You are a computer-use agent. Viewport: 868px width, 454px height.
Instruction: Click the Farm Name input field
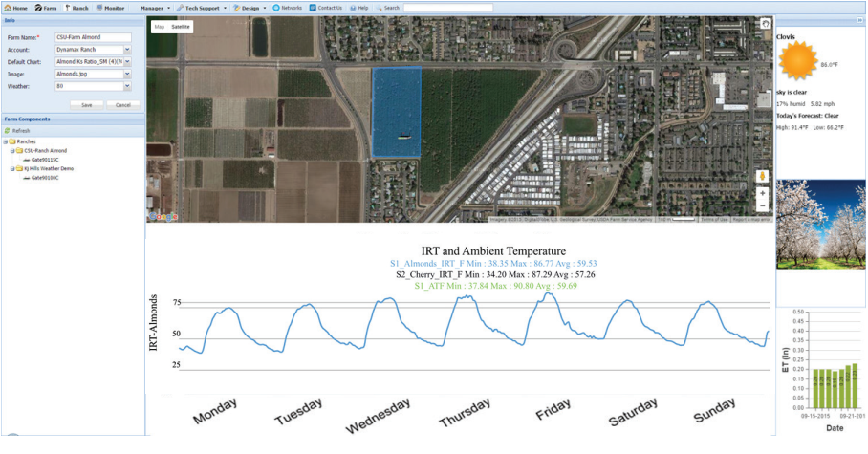[92, 37]
